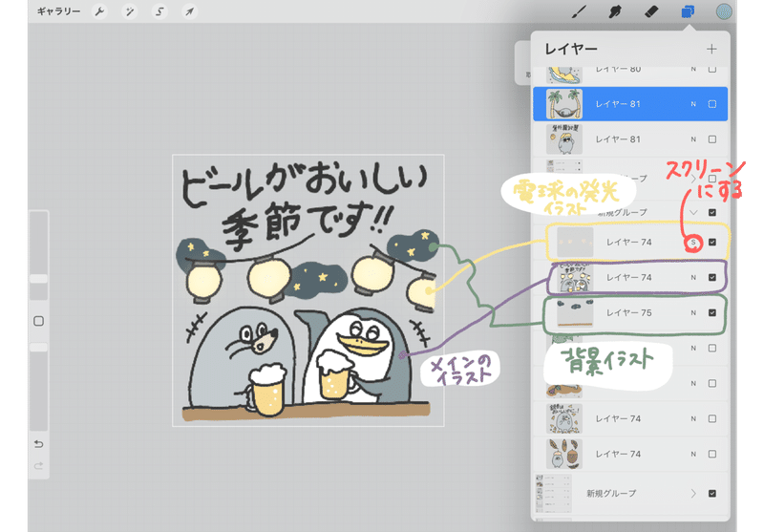Show the sunglasses レイヤー 81 via checkbox
The height and width of the screenshot is (532, 764).
point(712,139)
